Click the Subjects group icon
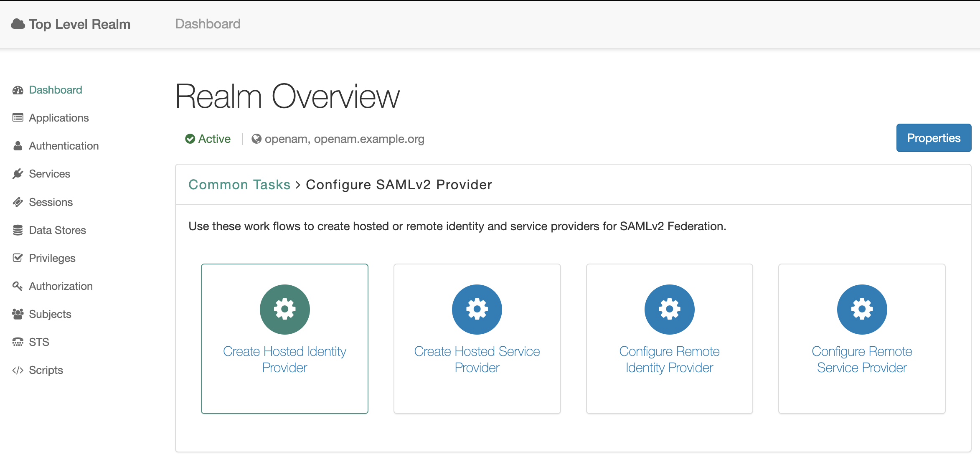The height and width of the screenshot is (457, 980). coord(18,314)
